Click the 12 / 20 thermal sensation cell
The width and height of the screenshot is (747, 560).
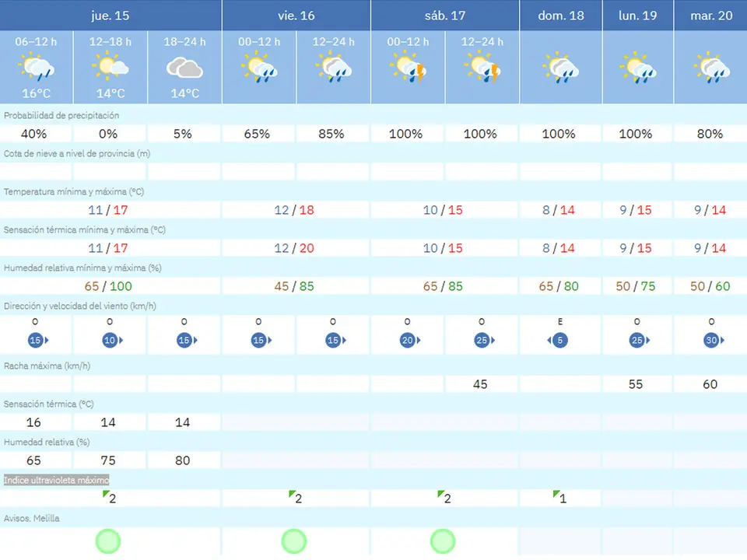[x=296, y=248]
